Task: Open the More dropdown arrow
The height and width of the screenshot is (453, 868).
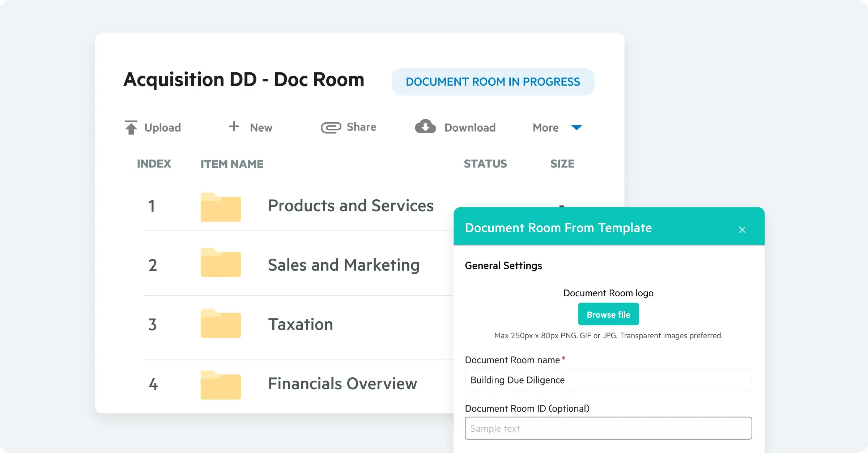Action: click(x=576, y=127)
